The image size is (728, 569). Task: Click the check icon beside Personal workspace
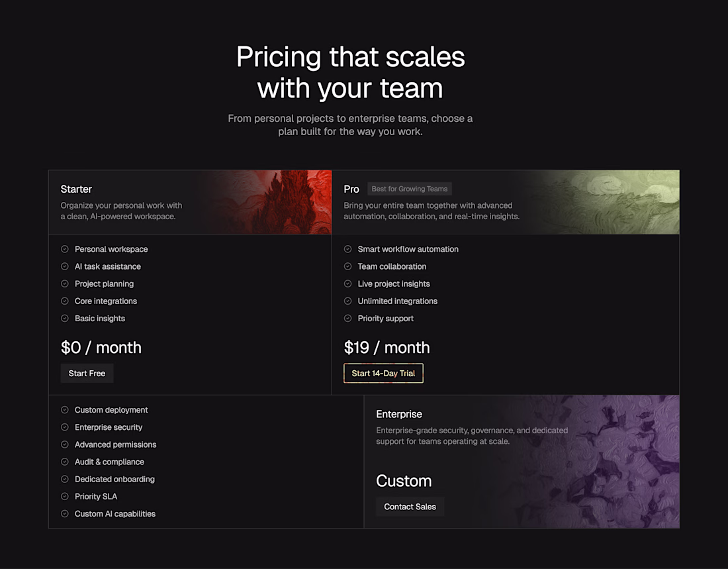point(65,249)
